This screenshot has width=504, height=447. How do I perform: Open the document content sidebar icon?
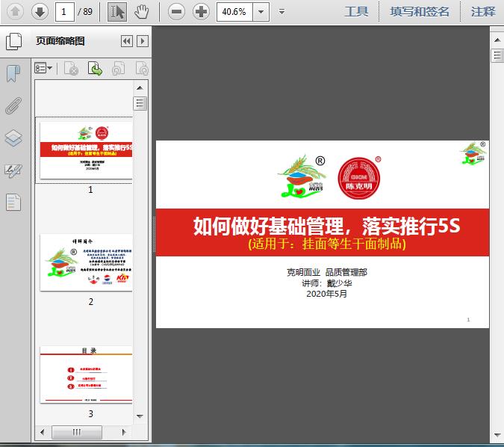pos(13,202)
